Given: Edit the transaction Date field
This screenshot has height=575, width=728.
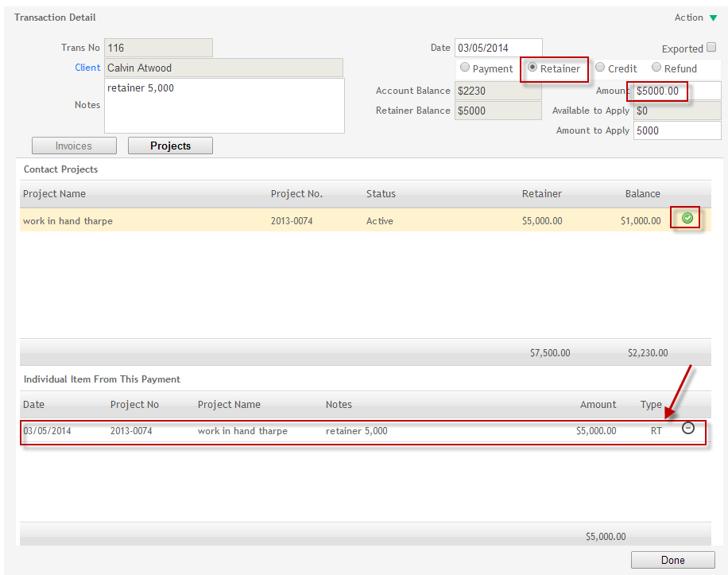Looking at the screenshot, I should (498, 47).
